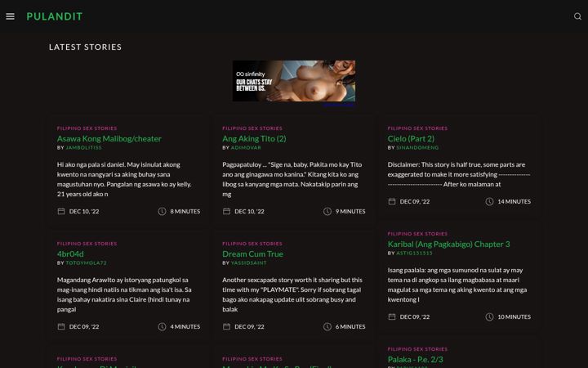View author YASSIDSAINT profile
The height and width of the screenshot is (368, 588).
tap(248, 263)
